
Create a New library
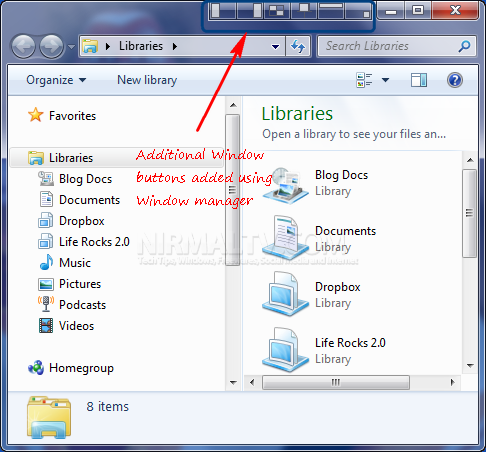[x=147, y=80]
